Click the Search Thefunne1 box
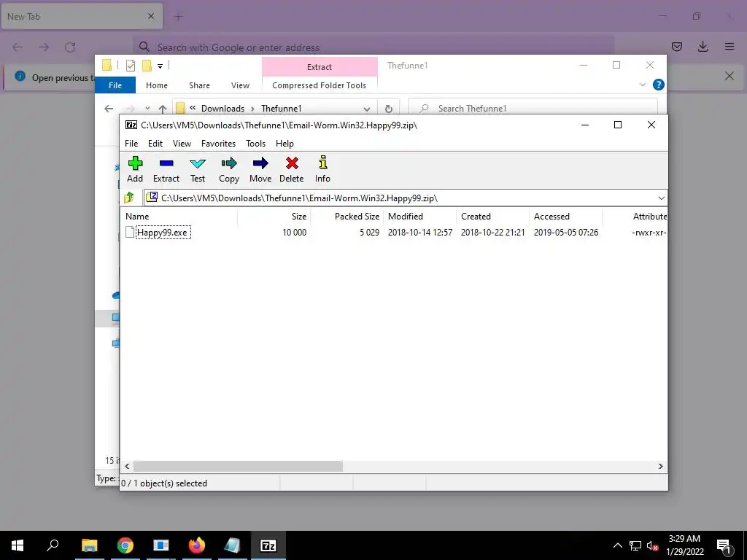The height and width of the screenshot is (560, 747). click(533, 109)
